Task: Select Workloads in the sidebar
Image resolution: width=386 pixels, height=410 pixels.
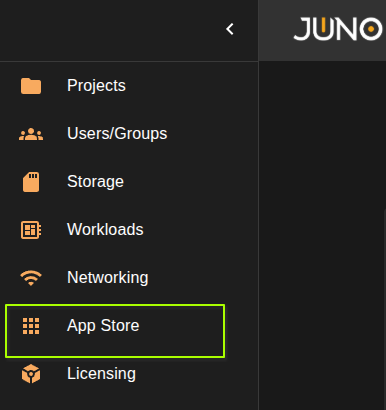Action: 105,229
